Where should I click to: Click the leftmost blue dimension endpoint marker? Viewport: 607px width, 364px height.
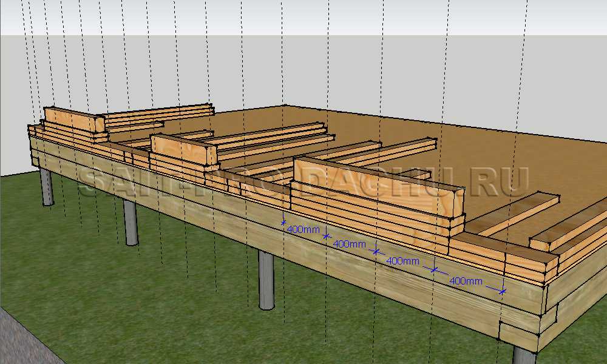coord(283,223)
